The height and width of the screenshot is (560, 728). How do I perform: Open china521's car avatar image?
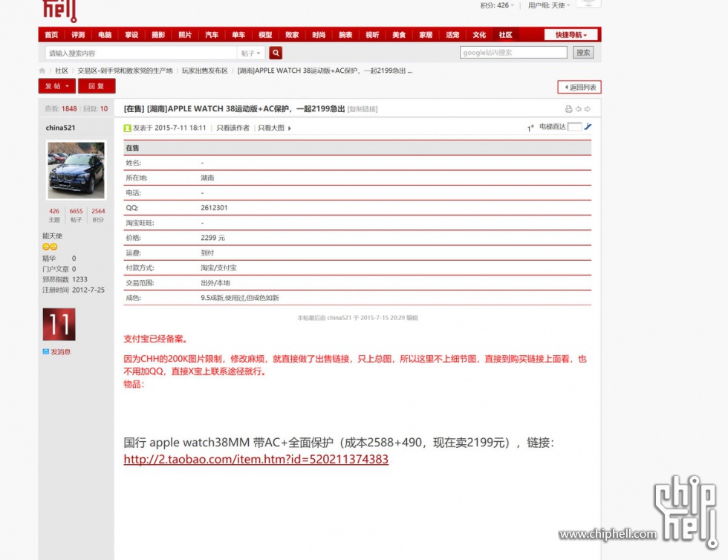tap(76, 170)
